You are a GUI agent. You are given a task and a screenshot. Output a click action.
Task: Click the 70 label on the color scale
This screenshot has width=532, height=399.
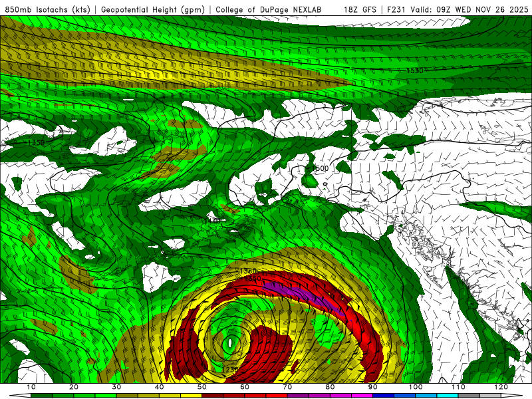coord(287,387)
